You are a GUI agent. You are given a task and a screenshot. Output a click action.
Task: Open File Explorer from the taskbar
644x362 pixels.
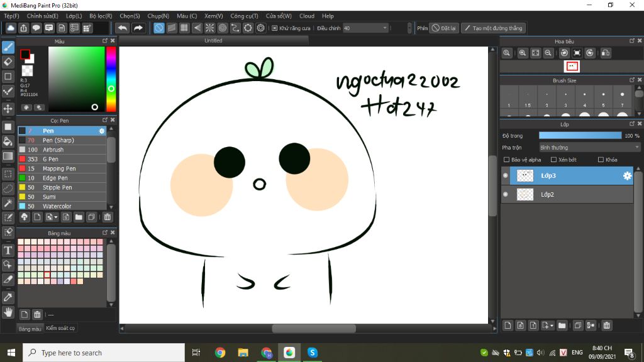tap(243, 353)
